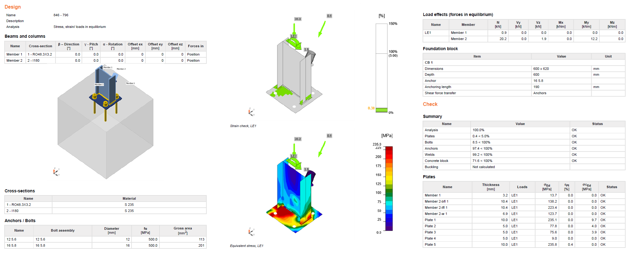Click the "Anchors / Bolts" heading
Viewport: 644px width, 254px height.
pyautogui.click(x=20, y=221)
